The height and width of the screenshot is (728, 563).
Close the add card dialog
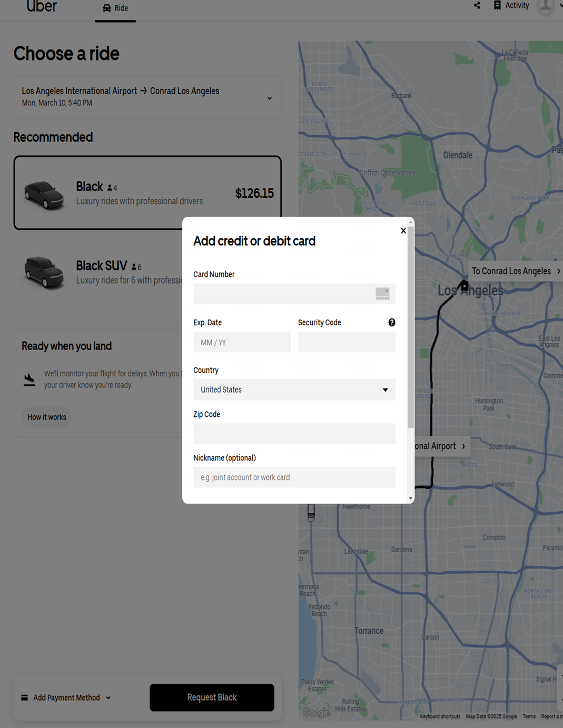point(403,231)
